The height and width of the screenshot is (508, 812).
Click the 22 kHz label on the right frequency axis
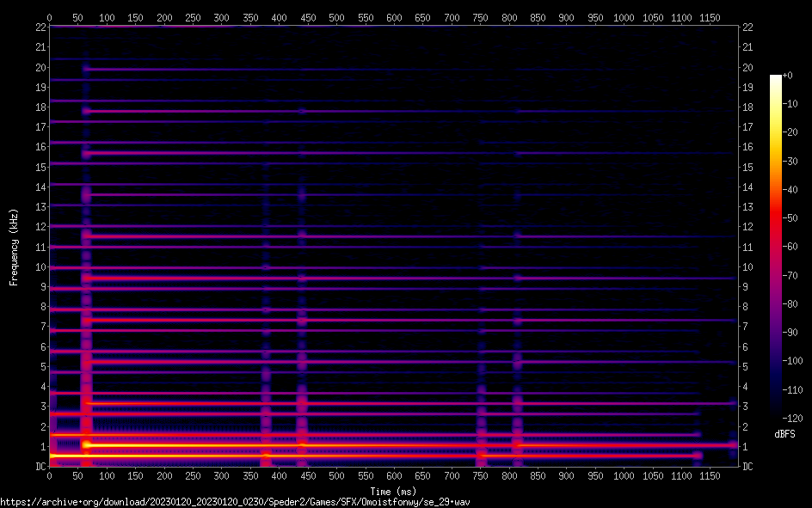point(748,28)
